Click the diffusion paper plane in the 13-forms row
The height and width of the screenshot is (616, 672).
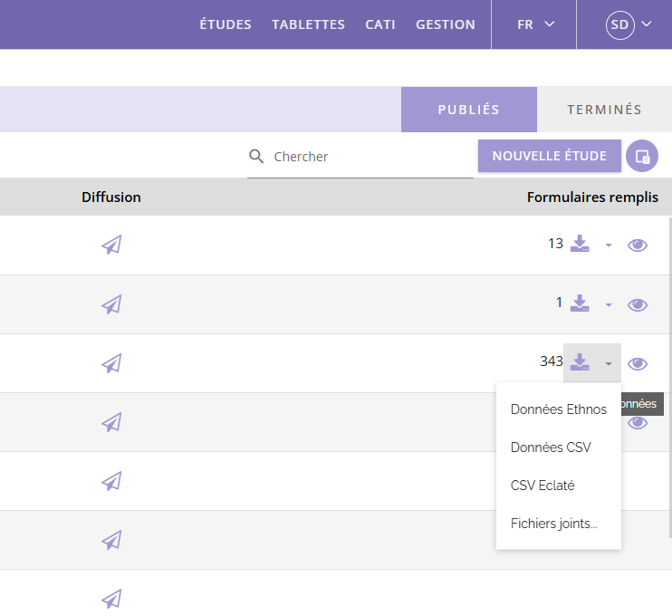(111, 245)
